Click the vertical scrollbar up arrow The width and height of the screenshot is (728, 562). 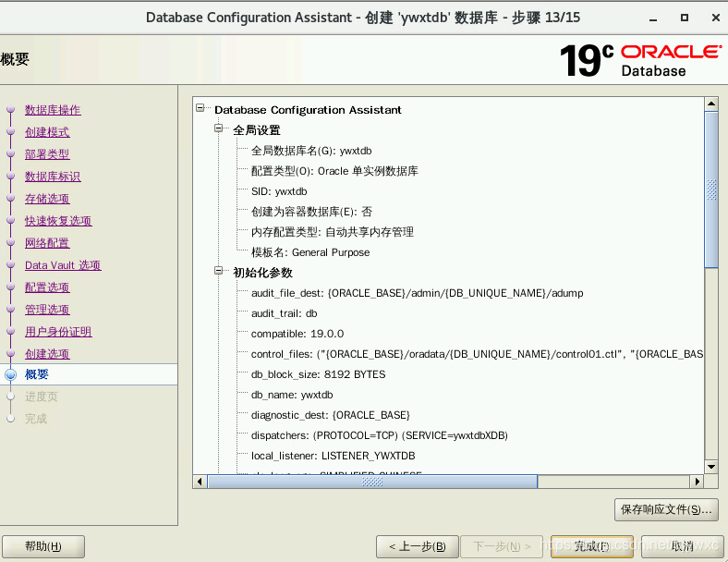711,104
